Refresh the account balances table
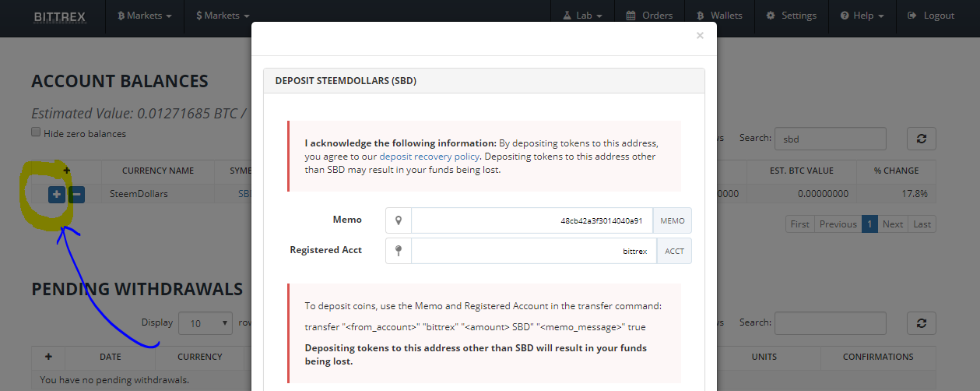 [x=922, y=139]
